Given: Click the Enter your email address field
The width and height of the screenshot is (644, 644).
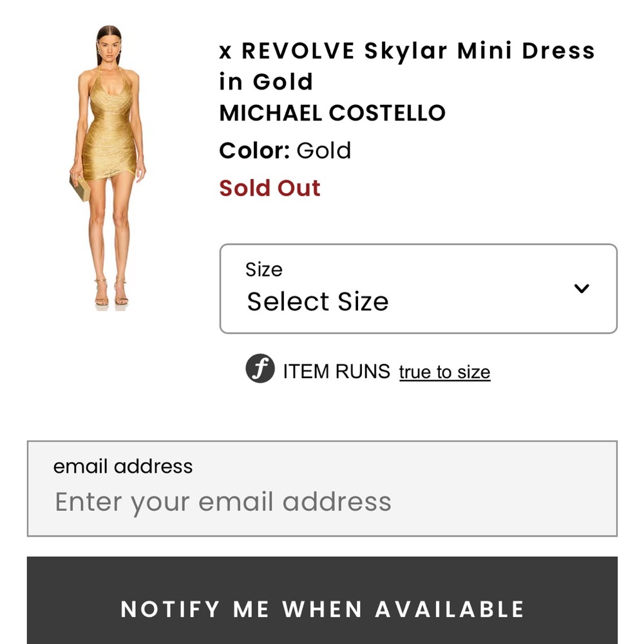Looking at the screenshot, I should pyautogui.click(x=223, y=502).
